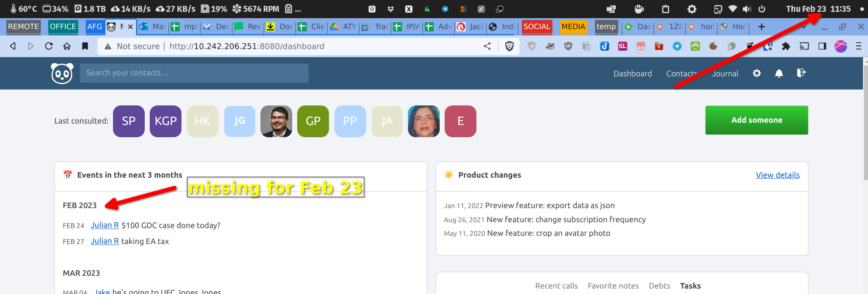Open the grey shield checkmark extension
Screen dimensions: 868x294
tap(532, 46)
